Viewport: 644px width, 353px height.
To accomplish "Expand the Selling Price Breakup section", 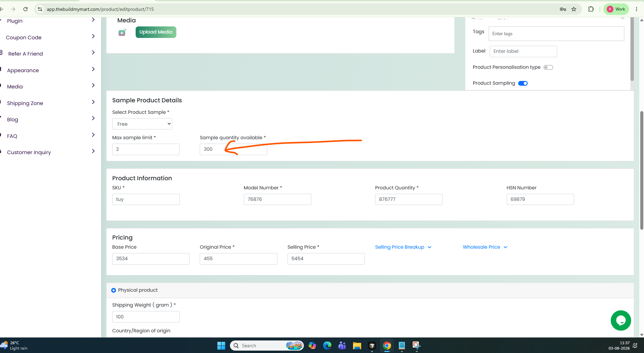I will coord(403,247).
